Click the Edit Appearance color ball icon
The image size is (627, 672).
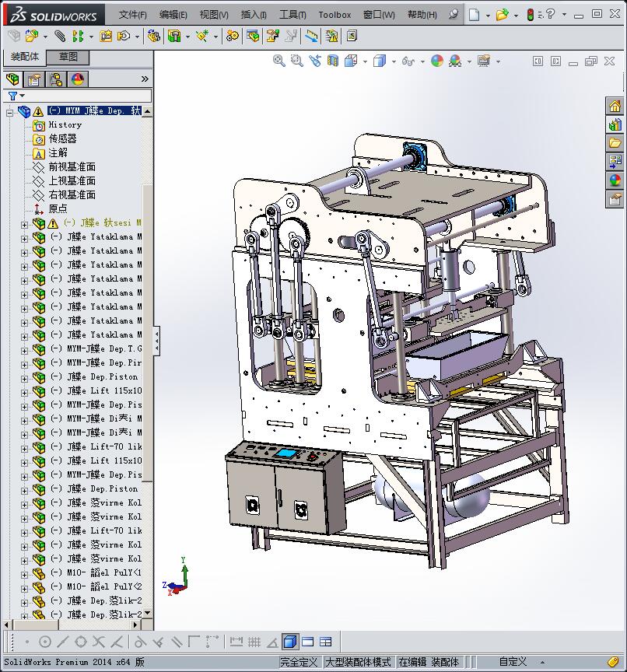(436, 61)
